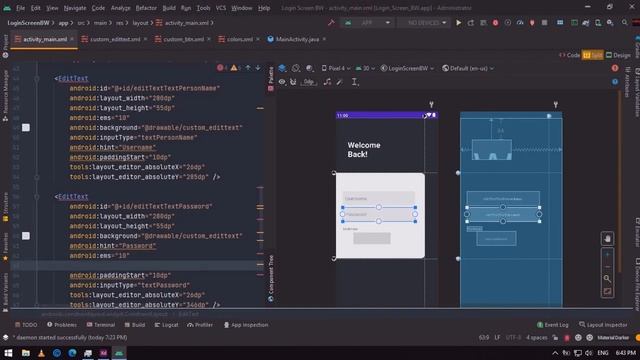The image size is (640, 360).
Task: Set default margins 0dp button
Action: coord(309,82)
